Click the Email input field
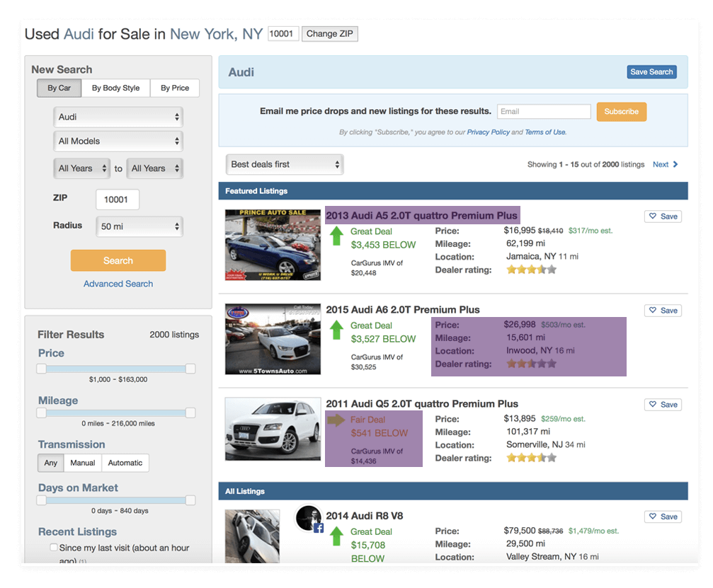Image resolution: width=713 pixels, height=588 pixels. (544, 111)
